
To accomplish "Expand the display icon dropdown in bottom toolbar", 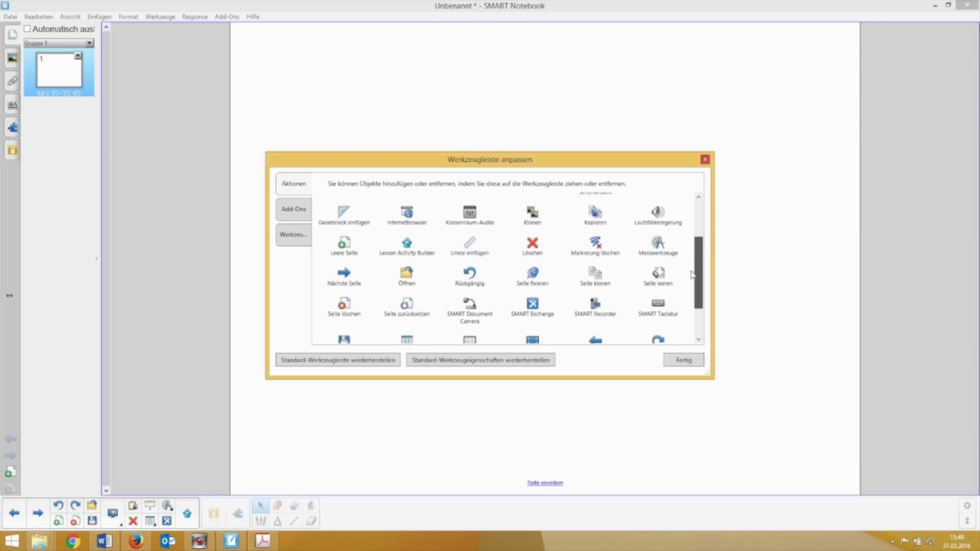I will pyautogui.click(x=120, y=524).
